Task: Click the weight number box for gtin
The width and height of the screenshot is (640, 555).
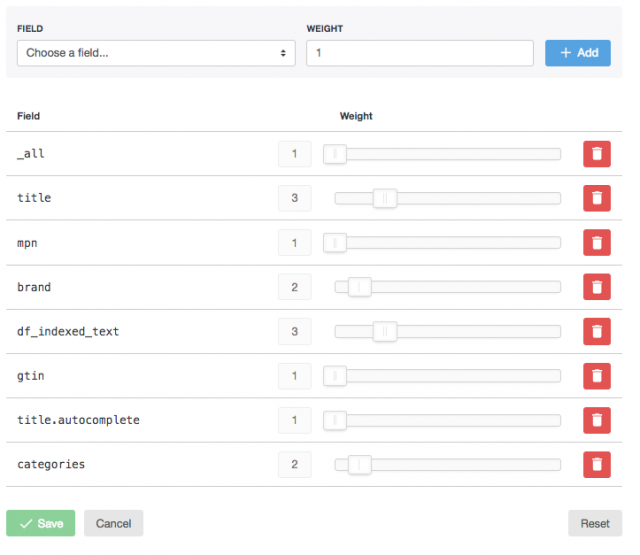Action: coord(295,376)
